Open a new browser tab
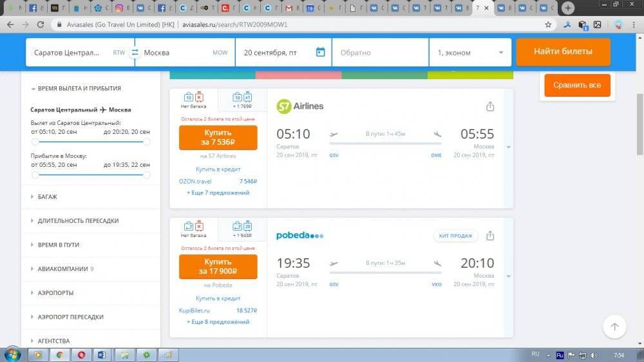The width and height of the screenshot is (644, 362). point(567,7)
